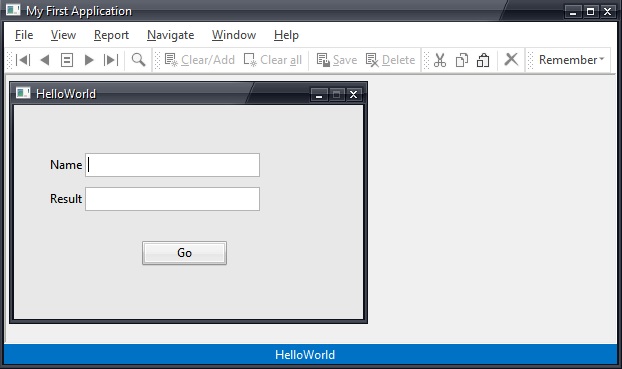Open the record list view icon
This screenshot has width=622, height=369.
[67, 60]
